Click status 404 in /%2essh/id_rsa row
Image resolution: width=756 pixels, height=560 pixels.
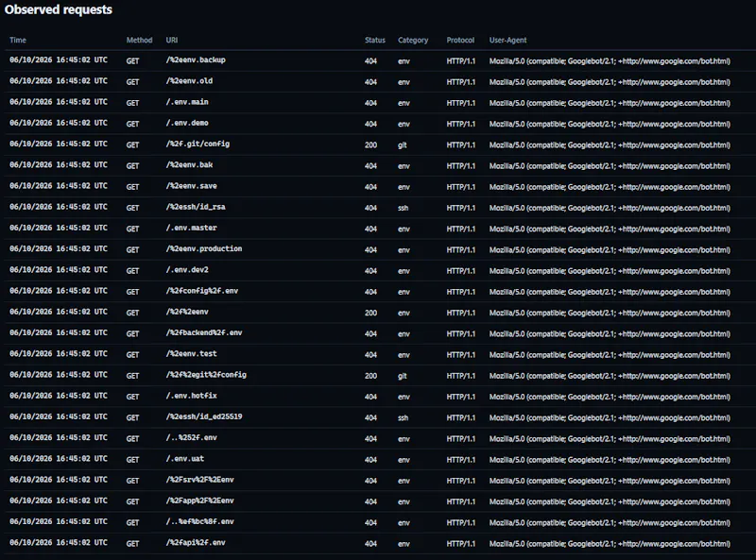(x=370, y=208)
